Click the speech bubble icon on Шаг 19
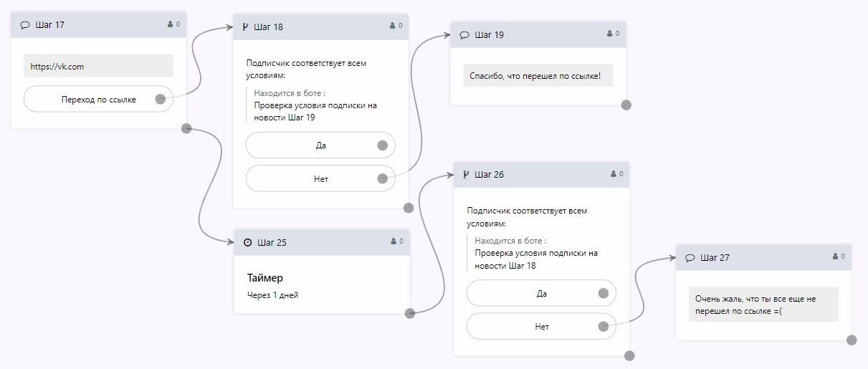 coord(464,34)
